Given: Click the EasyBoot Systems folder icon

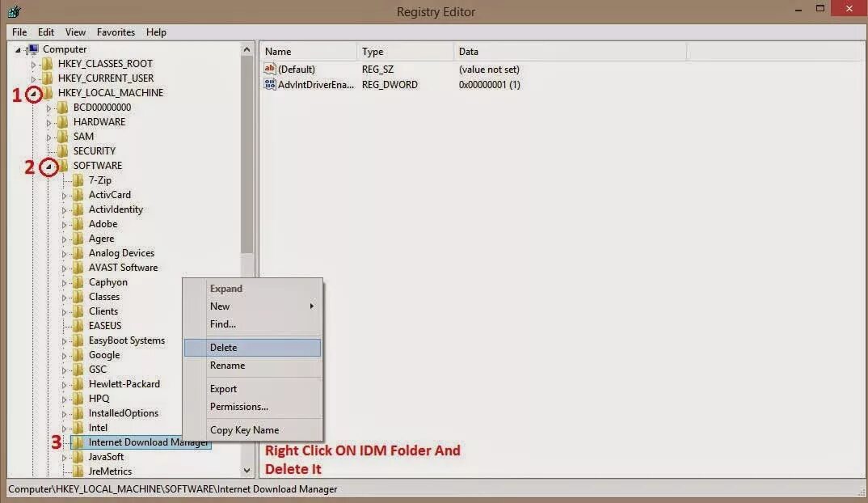Looking at the screenshot, I should (78, 340).
